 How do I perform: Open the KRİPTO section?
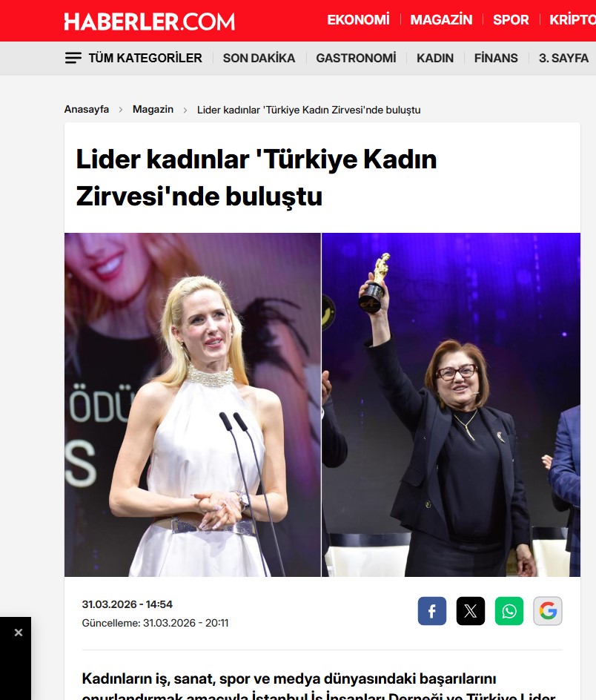point(572,19)
